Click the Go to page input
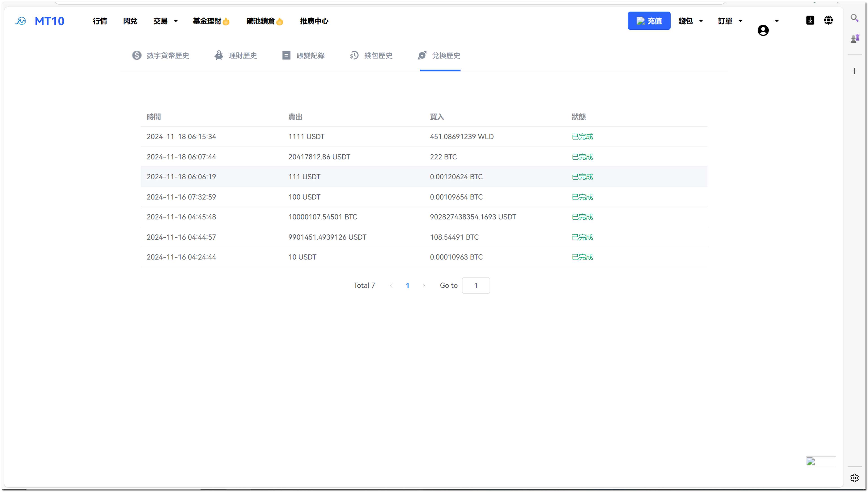Screen dimensions: 868x492 [x=475, y=285]
